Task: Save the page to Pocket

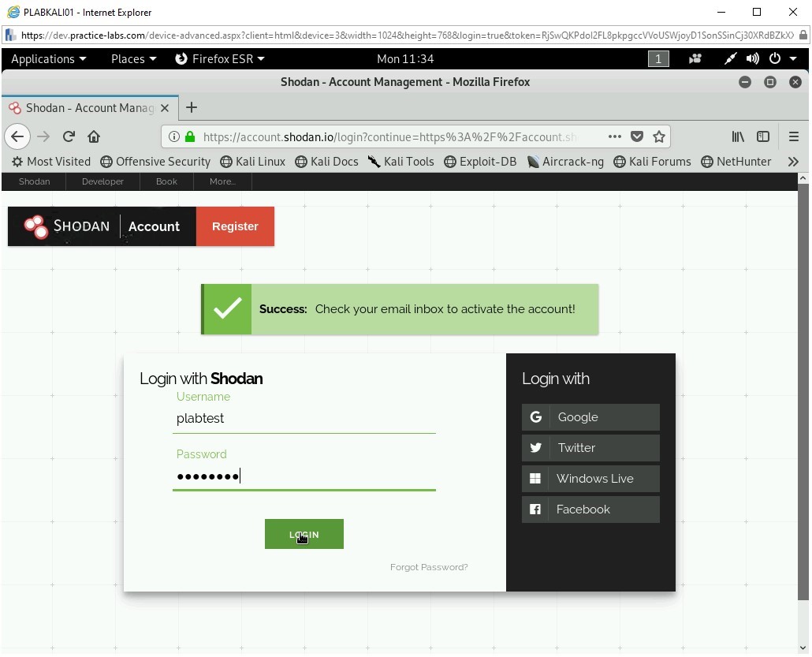Action: [x=637, y=136]
